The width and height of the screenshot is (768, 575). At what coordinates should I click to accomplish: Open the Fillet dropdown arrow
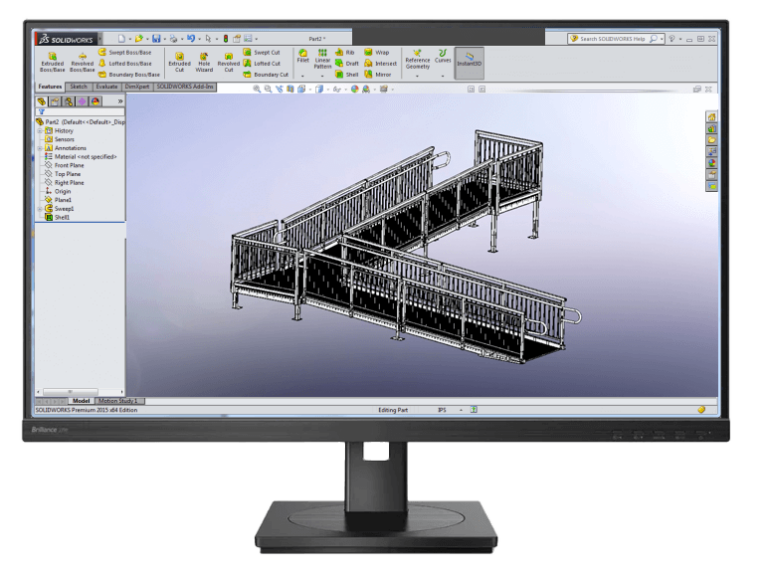click(x=303, y=76)
